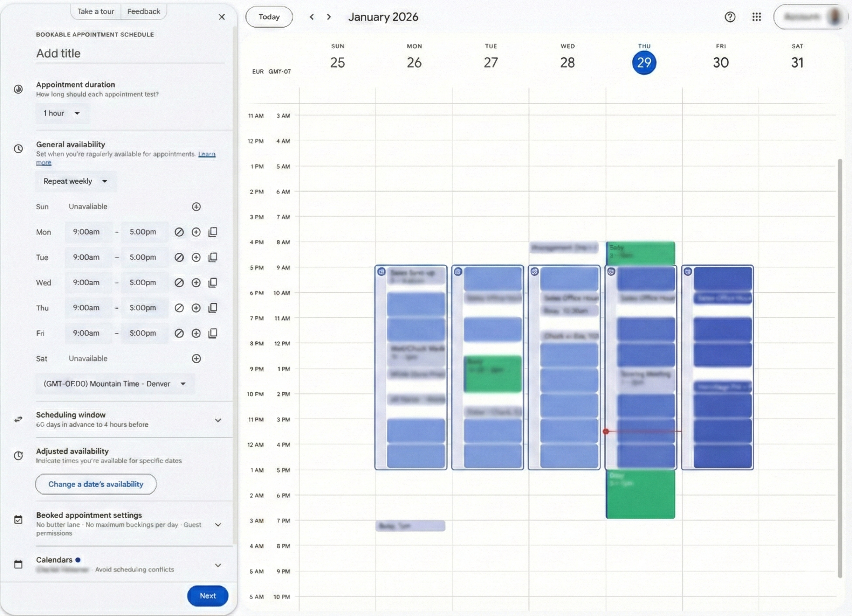Copy Monday's hours to other days

point(213,232)
